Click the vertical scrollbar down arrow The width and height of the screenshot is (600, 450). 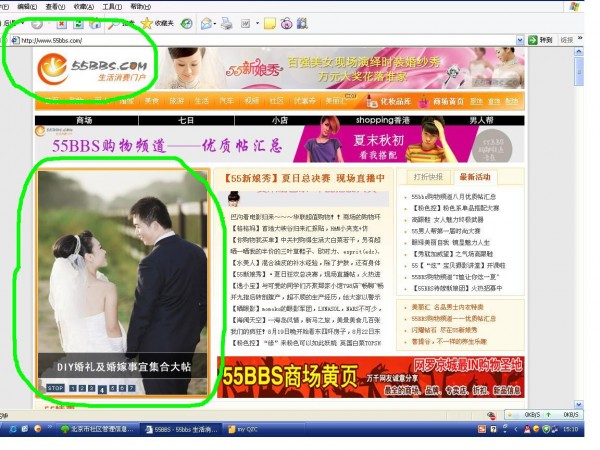coord(579,404)
